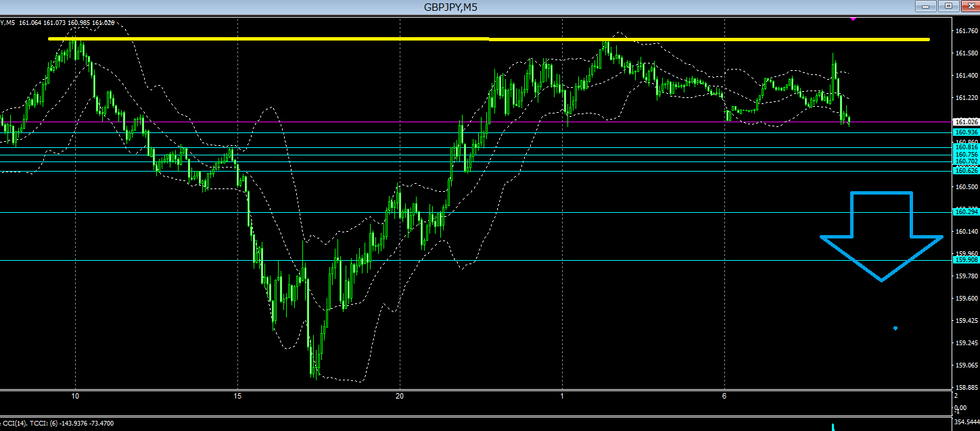This screenshot has width=980, height=431.
Task: Click the OHLC quote text at top-left
Action: 58,23
